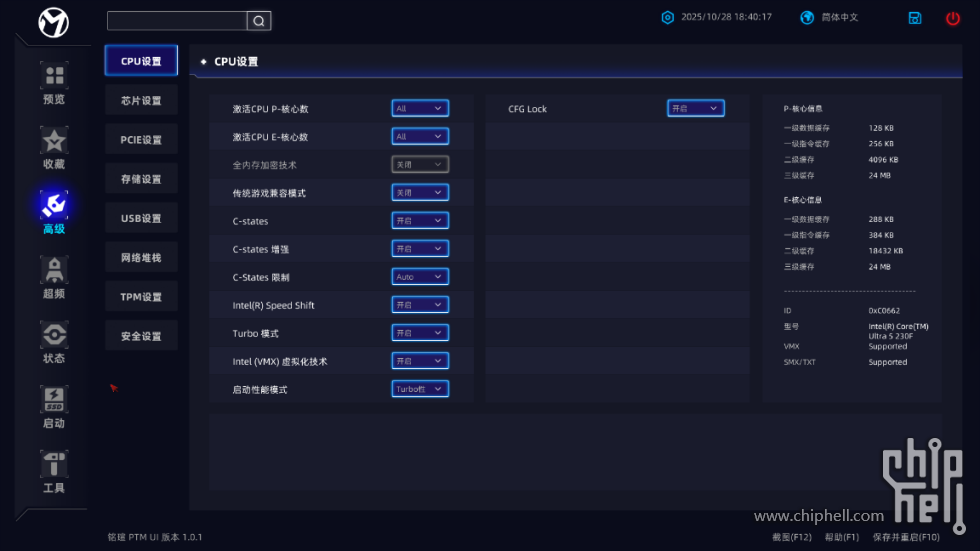The height and width of the screenshot is (551, 980).
Task: Open the 超频 (Overclock) rocket icon
Action: tap(54, 270)
